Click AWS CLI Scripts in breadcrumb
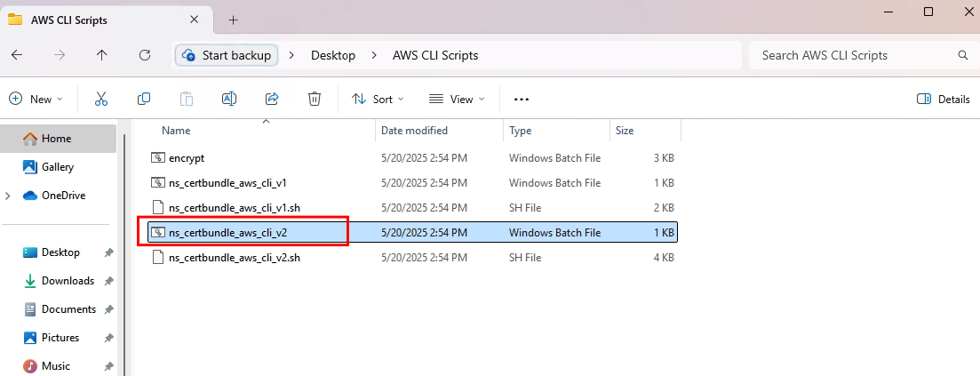 (435, 55)
